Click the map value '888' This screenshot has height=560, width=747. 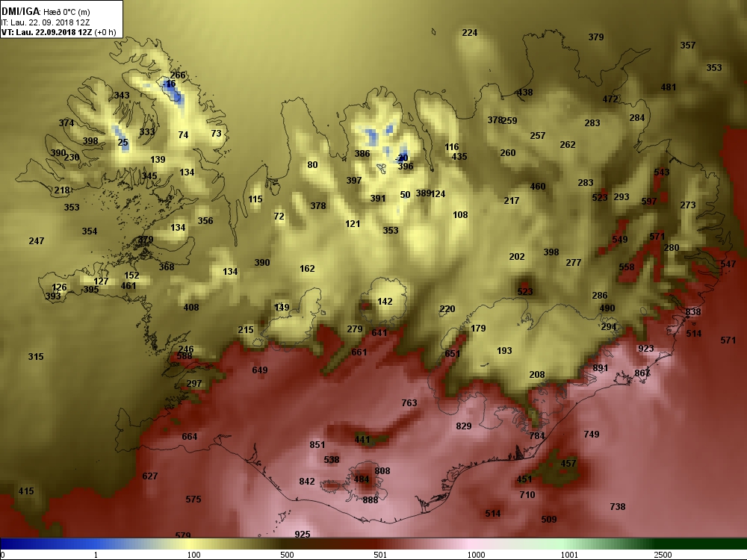371,500
